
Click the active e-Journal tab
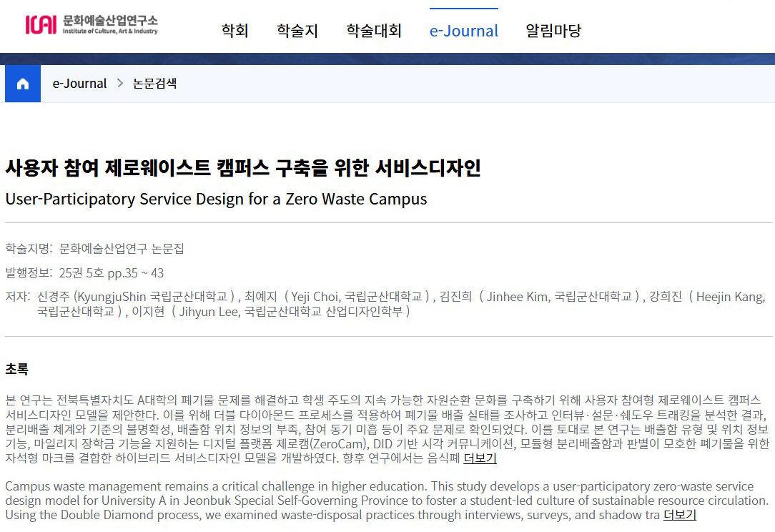pyautogui.click(x=463, y=31)
